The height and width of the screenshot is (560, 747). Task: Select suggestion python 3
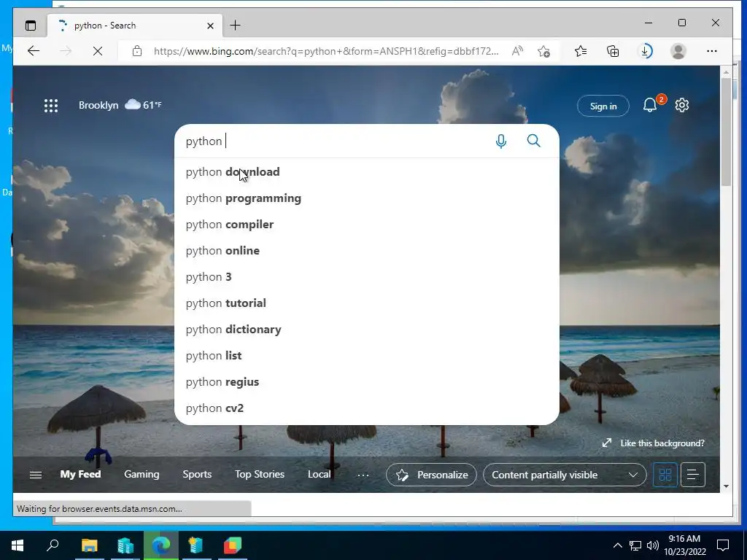coord(367,276)
